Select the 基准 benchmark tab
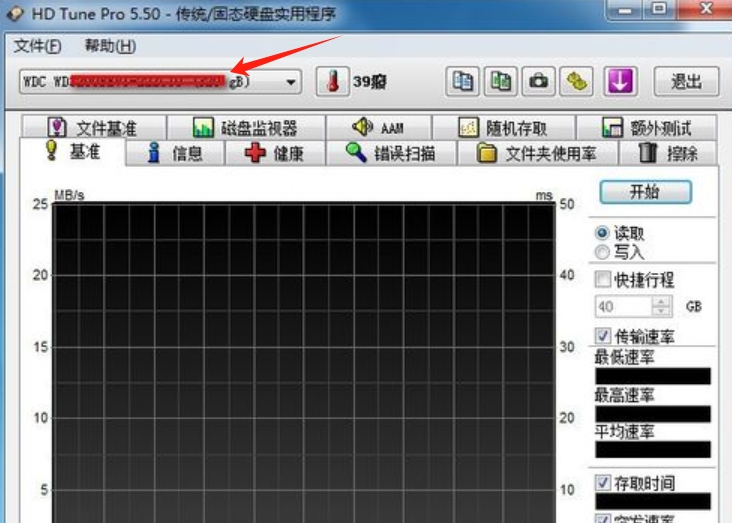The height and width of the screenshot is (523, 732). [x=73, y=151]
